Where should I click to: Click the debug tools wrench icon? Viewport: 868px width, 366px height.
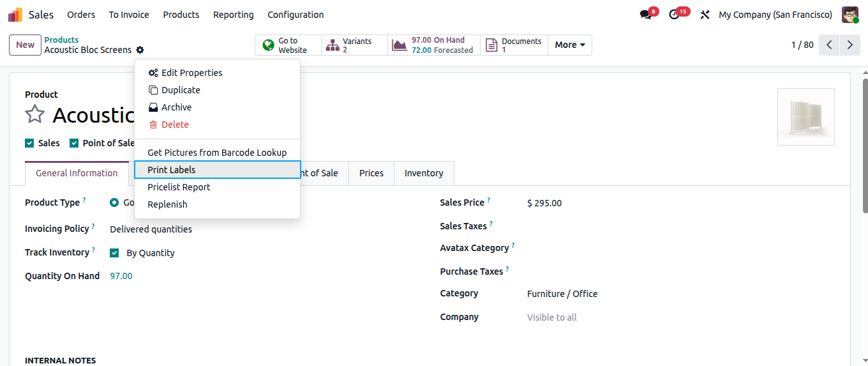[x=705, y=15]
